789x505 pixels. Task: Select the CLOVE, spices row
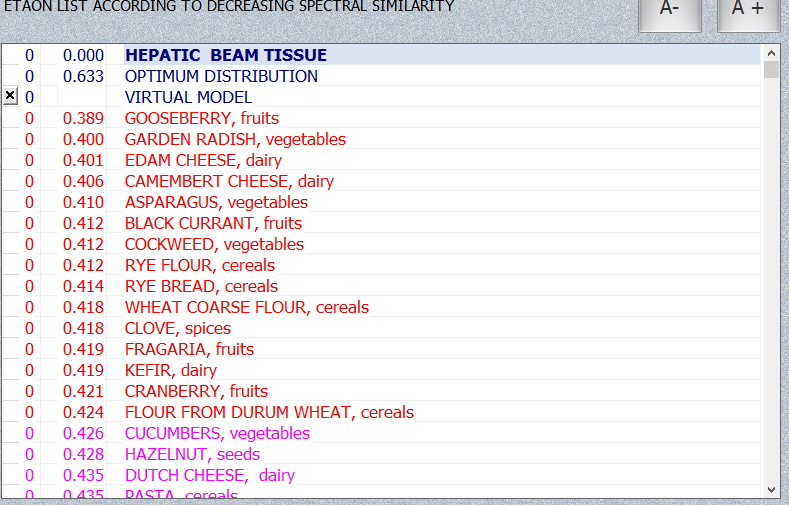(177, 328)
